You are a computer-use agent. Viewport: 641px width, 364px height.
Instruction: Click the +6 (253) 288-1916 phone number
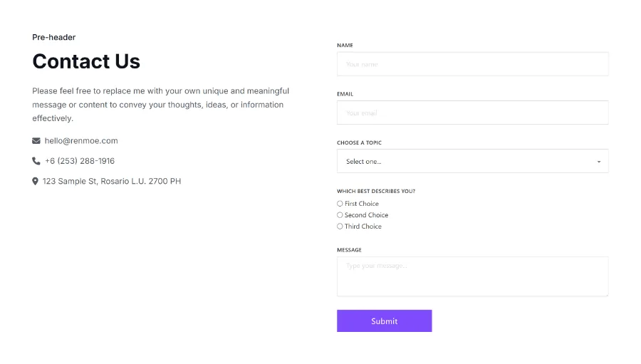(x=80, y=161)
